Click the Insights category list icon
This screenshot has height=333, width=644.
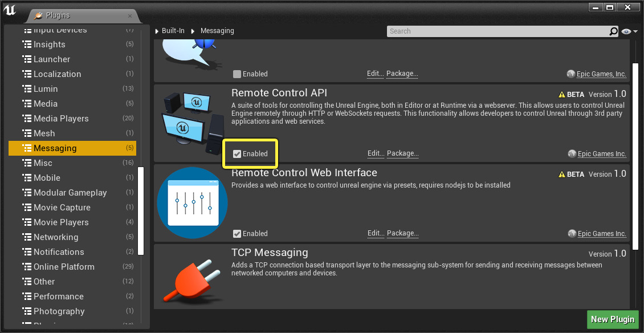[26, 44]
